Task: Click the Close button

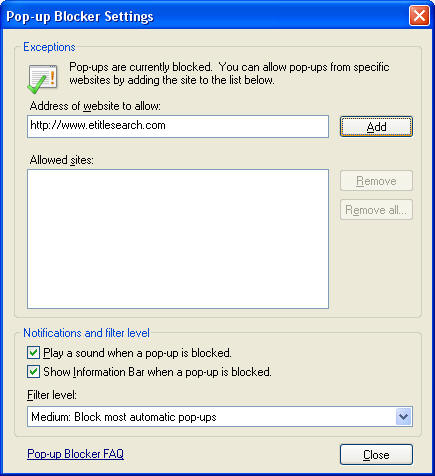Action: [376, 455]
